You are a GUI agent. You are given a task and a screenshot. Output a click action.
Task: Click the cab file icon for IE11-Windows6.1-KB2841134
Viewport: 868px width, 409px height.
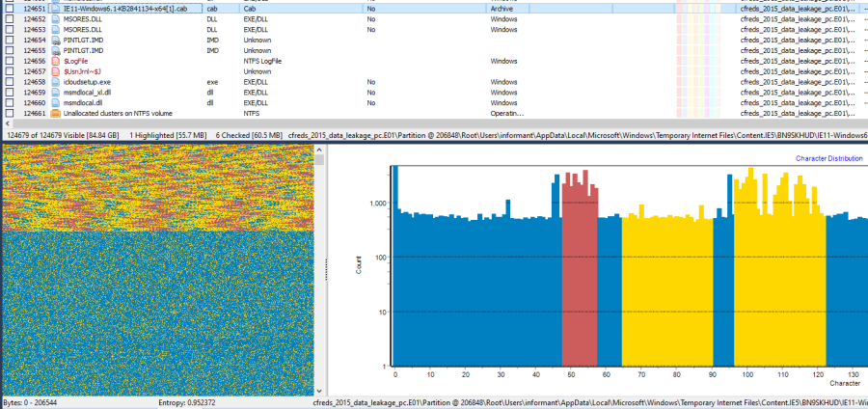tap(57, 8)
